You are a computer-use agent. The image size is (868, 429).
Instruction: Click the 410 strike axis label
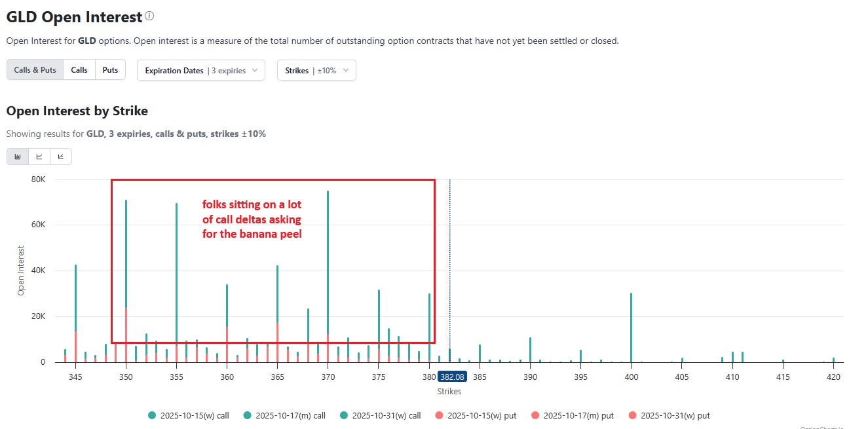click(732, 377)
